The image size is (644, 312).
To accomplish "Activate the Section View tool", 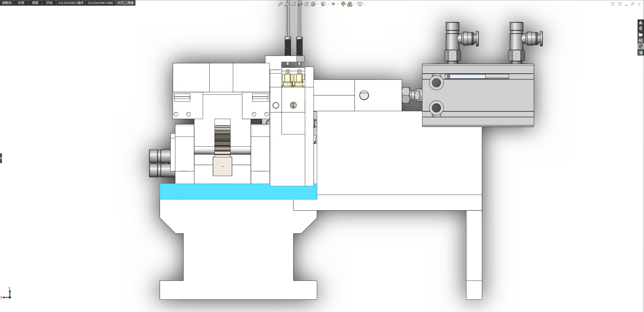I will [300, 4].
